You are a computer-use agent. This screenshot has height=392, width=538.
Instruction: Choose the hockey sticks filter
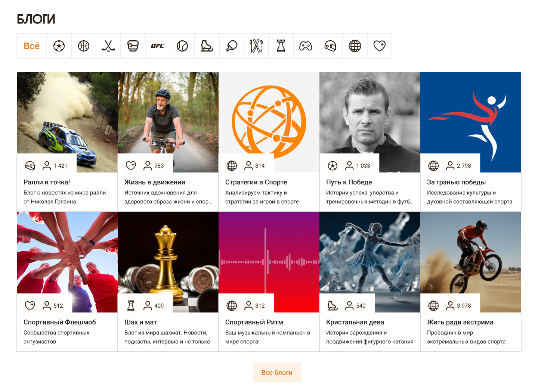[x=108, y=46]
